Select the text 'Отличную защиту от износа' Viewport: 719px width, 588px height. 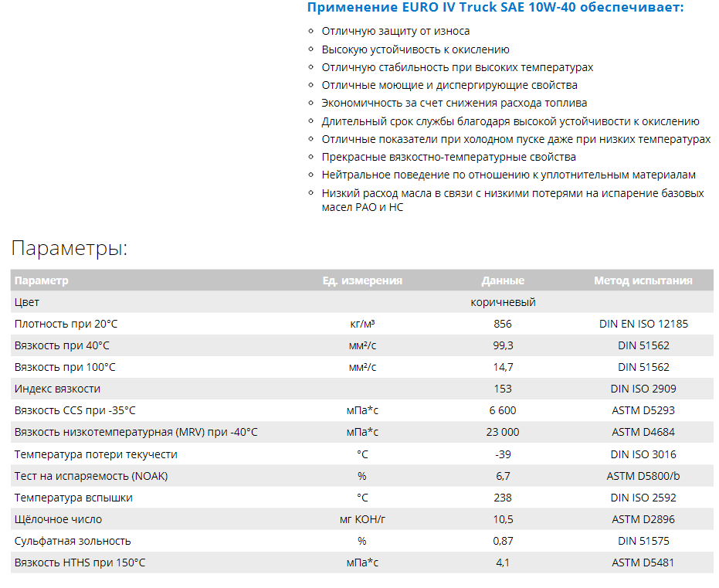click(395, 31)
